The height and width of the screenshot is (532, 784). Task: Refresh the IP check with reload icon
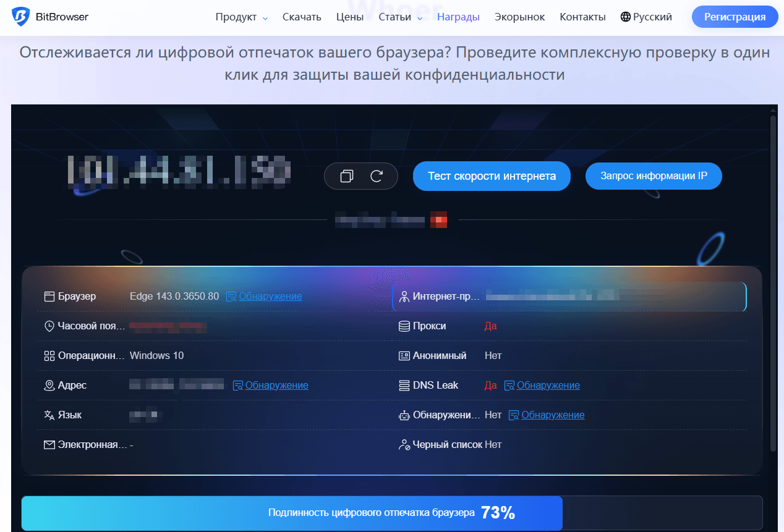(377, 177)
